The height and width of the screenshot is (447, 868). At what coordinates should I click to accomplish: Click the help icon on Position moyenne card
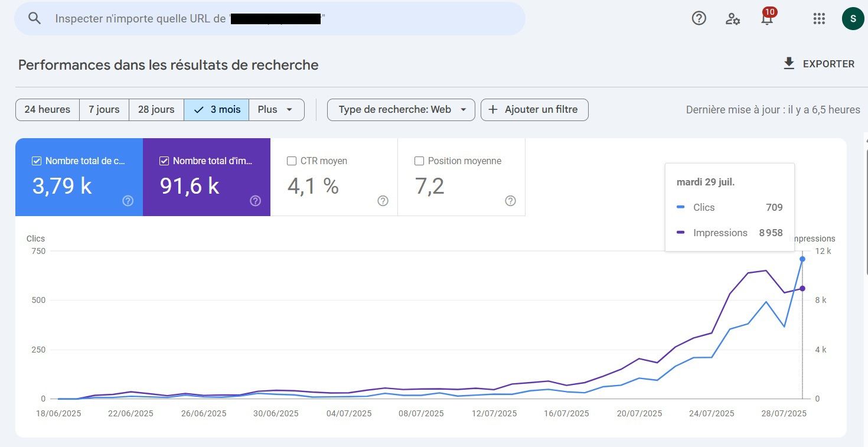tap(511, 201)
